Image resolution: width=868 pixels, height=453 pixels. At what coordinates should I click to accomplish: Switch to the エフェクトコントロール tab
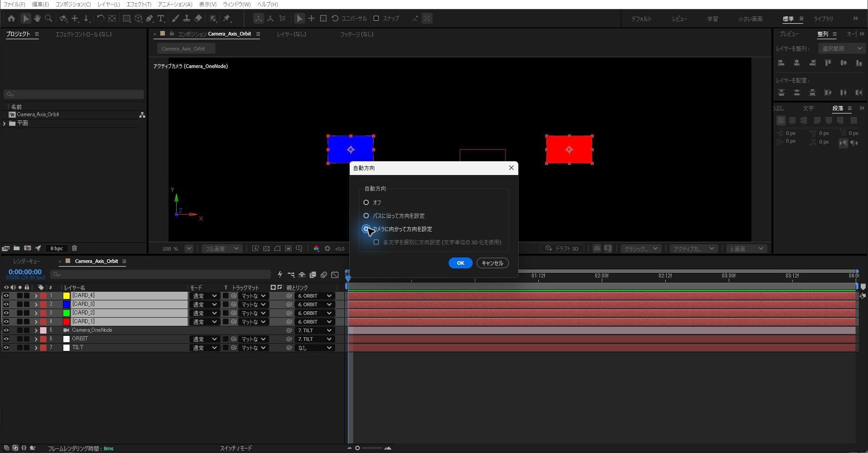pyautogui.click(x=83, y=34)
